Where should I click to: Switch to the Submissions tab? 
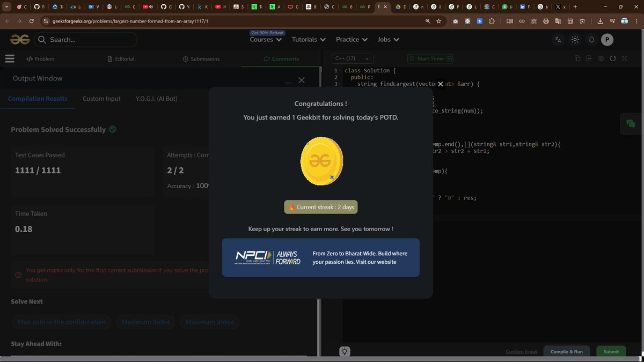point(201,58)
